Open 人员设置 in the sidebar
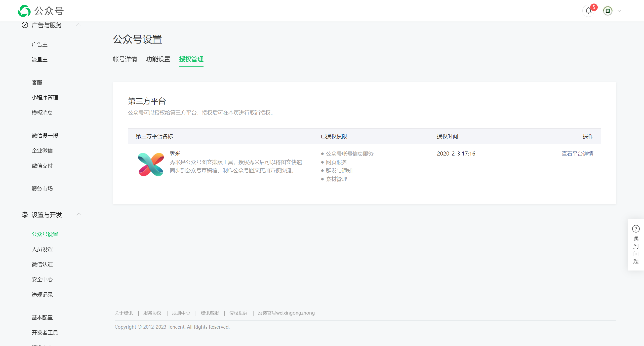 pos(42,249)
